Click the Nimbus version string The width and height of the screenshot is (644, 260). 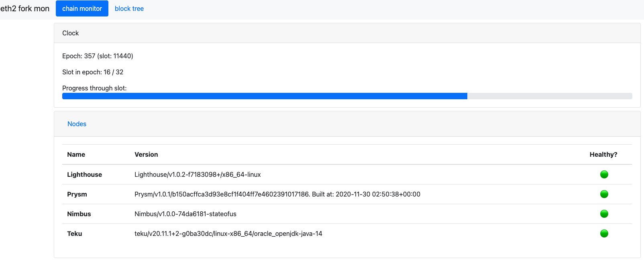click(x=185, y=214)
